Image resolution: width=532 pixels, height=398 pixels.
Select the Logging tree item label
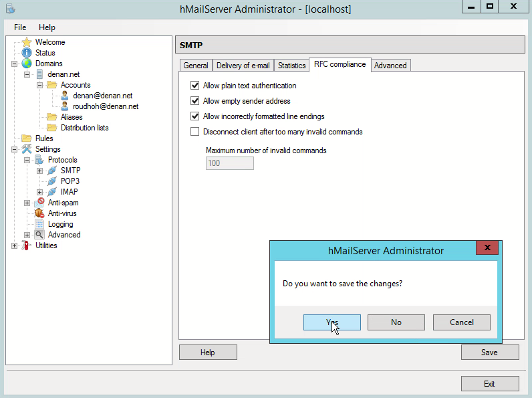pyautogui.click(x=60, y=224)
